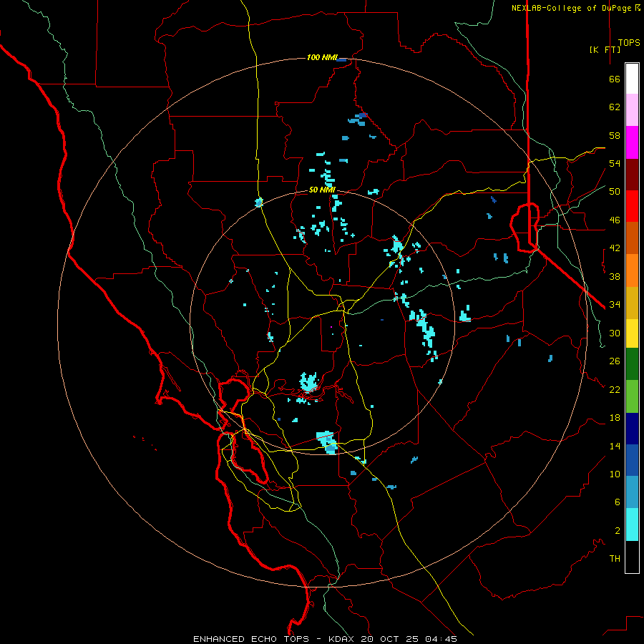This screenshot has width=644, height=644.
Task: Click the light pink legend swatch
Action: (x=632, y=109)
